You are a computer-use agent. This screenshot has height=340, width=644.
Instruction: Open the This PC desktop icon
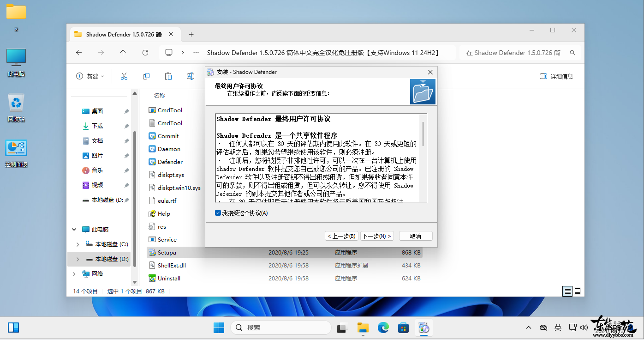[x=16, y=63]
